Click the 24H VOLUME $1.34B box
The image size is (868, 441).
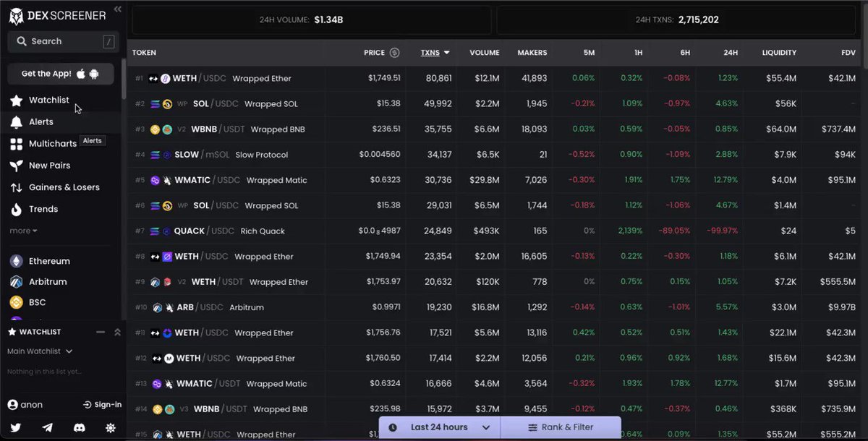[x=311, y=20]
